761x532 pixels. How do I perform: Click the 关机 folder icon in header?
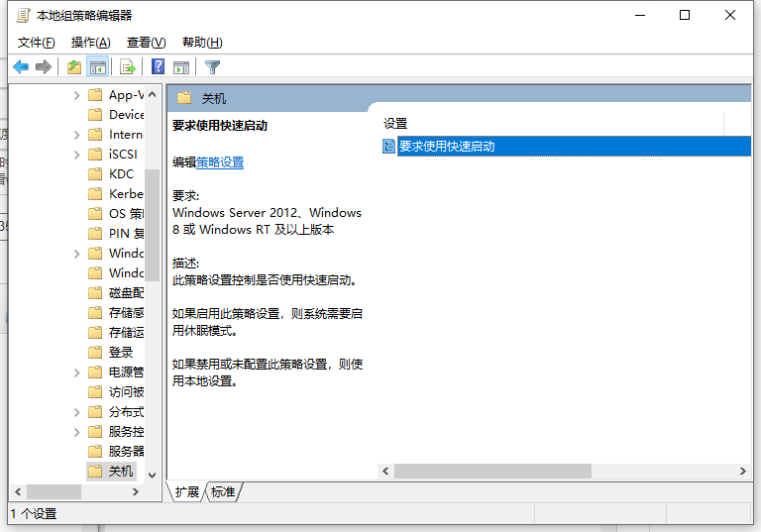(x=184, y=98)
